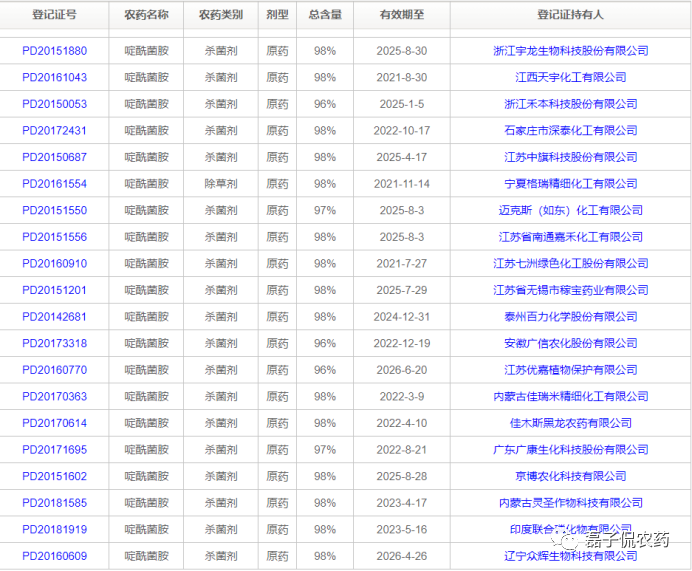Open registration PD20142681 link
Image resolution: width=692 pixels, height=571 pixels.
pos(54,316)
